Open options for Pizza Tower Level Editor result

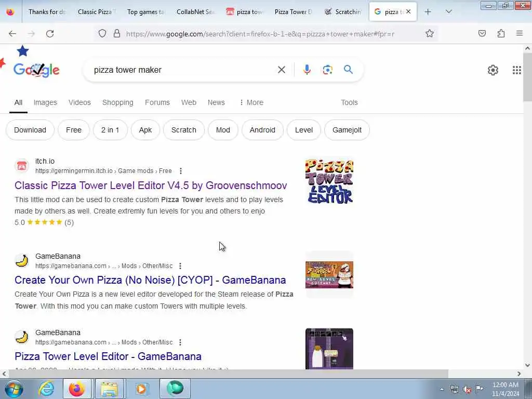click(180, 342)
